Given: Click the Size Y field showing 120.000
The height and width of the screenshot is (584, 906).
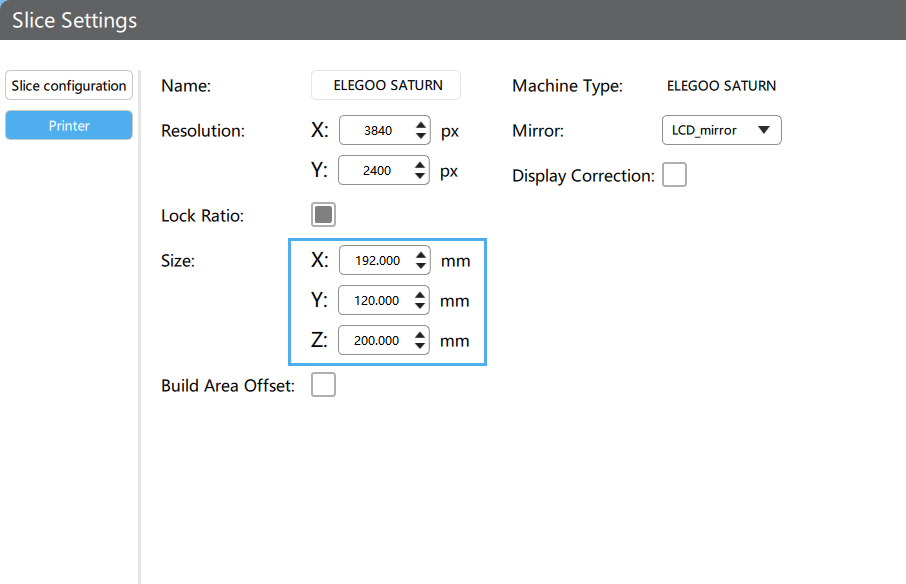Looking at the screenshot, I should coord(377,301).
